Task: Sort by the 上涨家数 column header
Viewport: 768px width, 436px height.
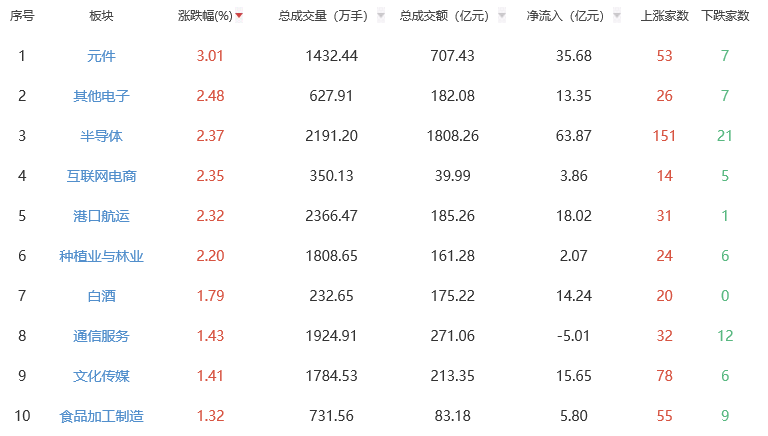Action: click(664, 16)
